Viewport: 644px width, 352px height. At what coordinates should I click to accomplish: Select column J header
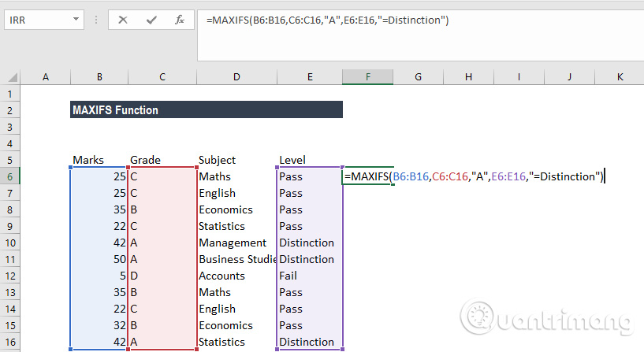(569, 76)
